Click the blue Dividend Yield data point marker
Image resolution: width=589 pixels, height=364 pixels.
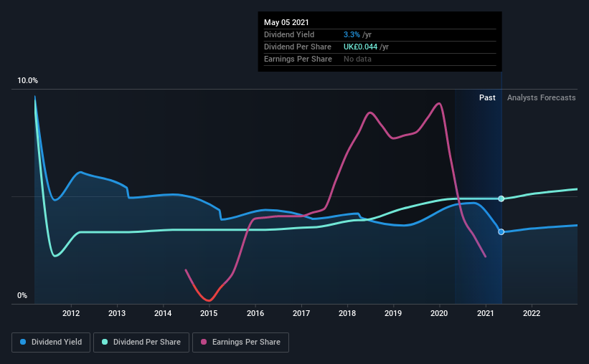pyautogui.click(x=501, y=232)
